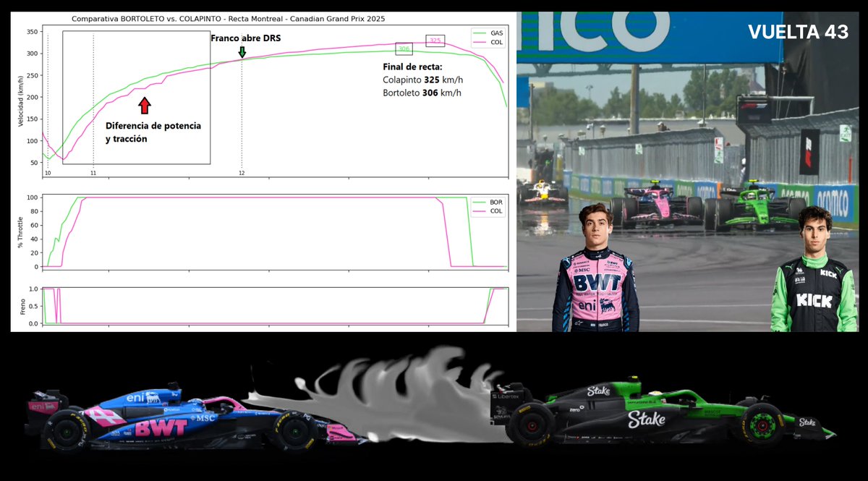
Task: Click the '50' tick on speed axis
Action: (x=34, y=163)
